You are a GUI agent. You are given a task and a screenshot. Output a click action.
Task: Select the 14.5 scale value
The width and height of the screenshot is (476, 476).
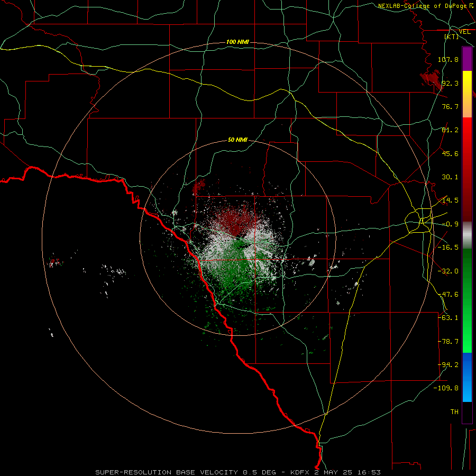(450, 200)
